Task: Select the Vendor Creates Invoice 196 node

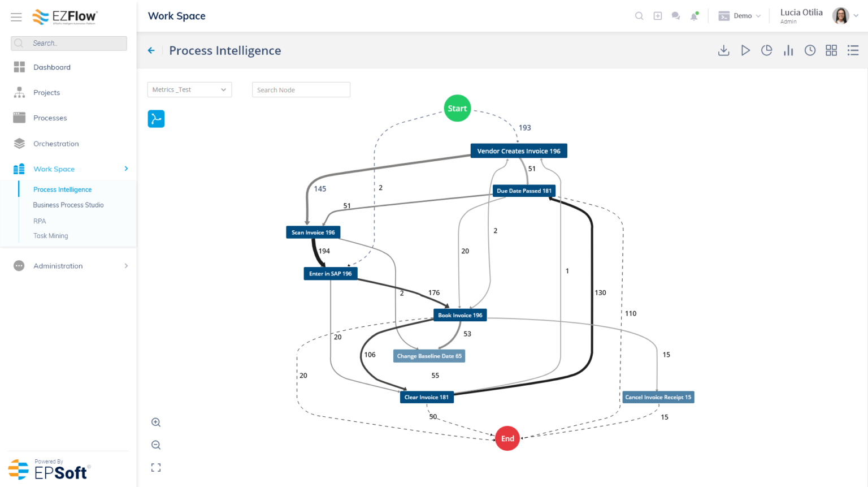Action: (x=518, y=150)
